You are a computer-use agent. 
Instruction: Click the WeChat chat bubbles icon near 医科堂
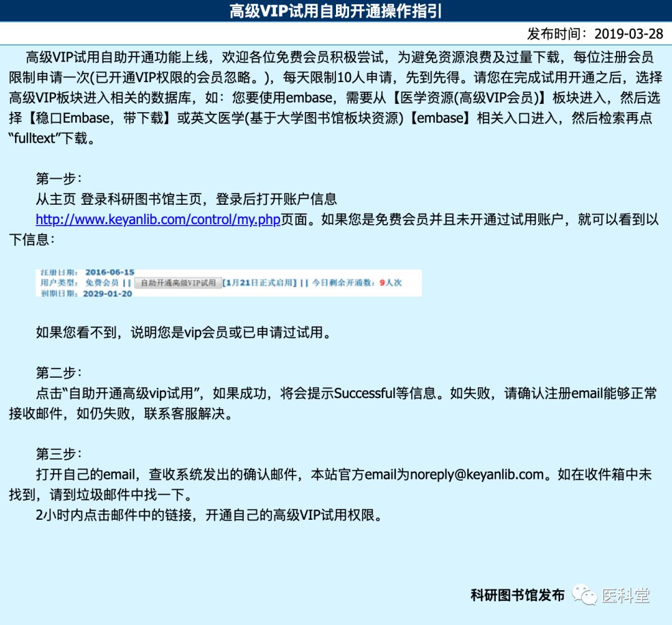584,594
